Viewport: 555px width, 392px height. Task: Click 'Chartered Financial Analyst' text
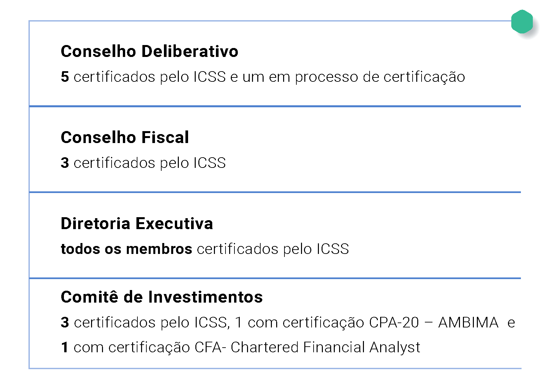pyautogui.click(x=326, y=347)
